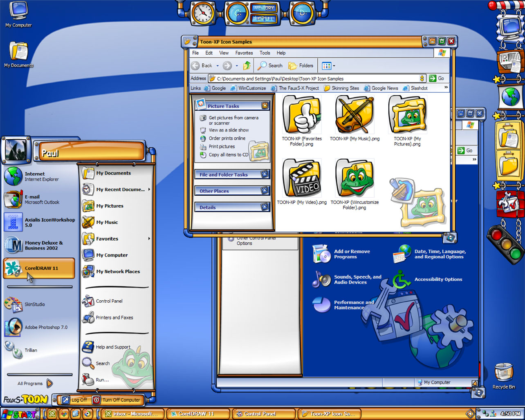Open the File menu
Viewport: 525px width, 420px height.
(x=195, y=53)
